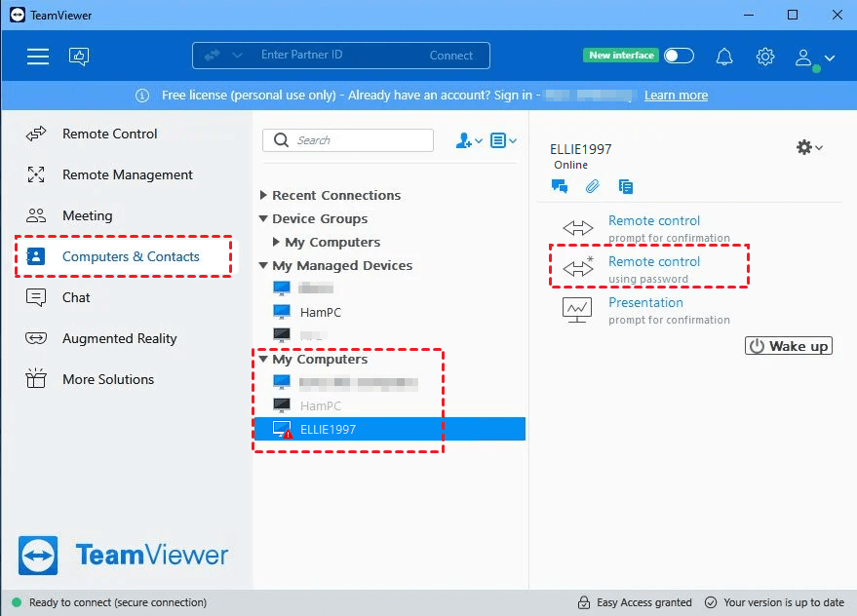Click the Online status text
This screenshot has height=616, width=857.
[570, 165]
